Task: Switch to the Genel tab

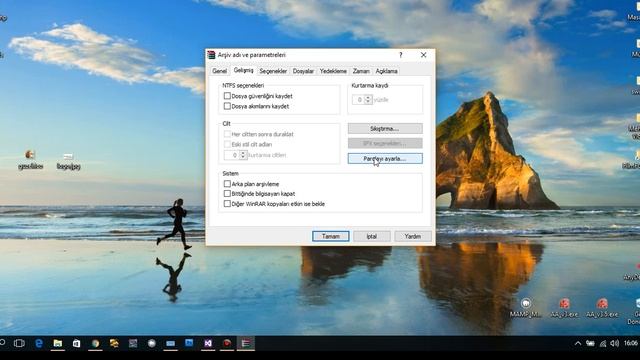Action: pyautogui.click(x=220, y=71)
